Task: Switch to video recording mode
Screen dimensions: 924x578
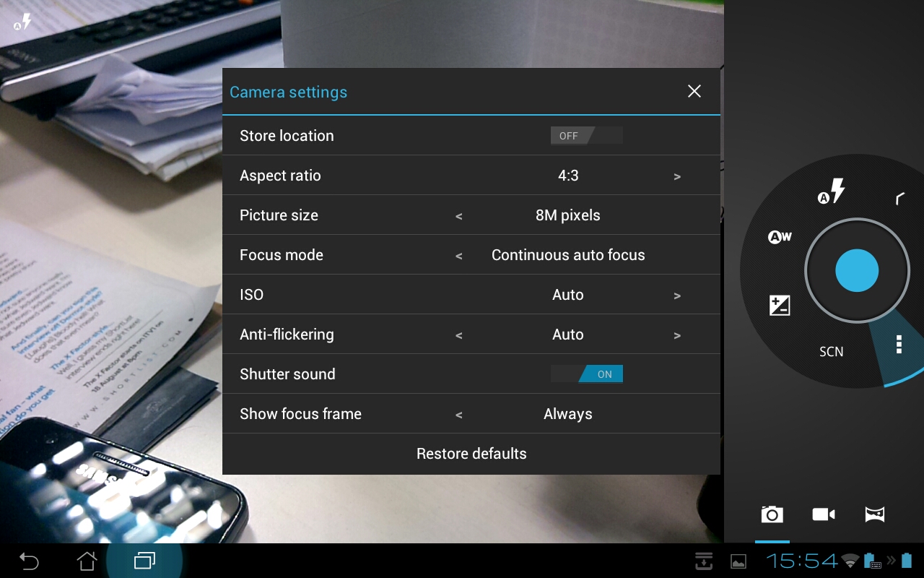Action: (x=824, y=514)
